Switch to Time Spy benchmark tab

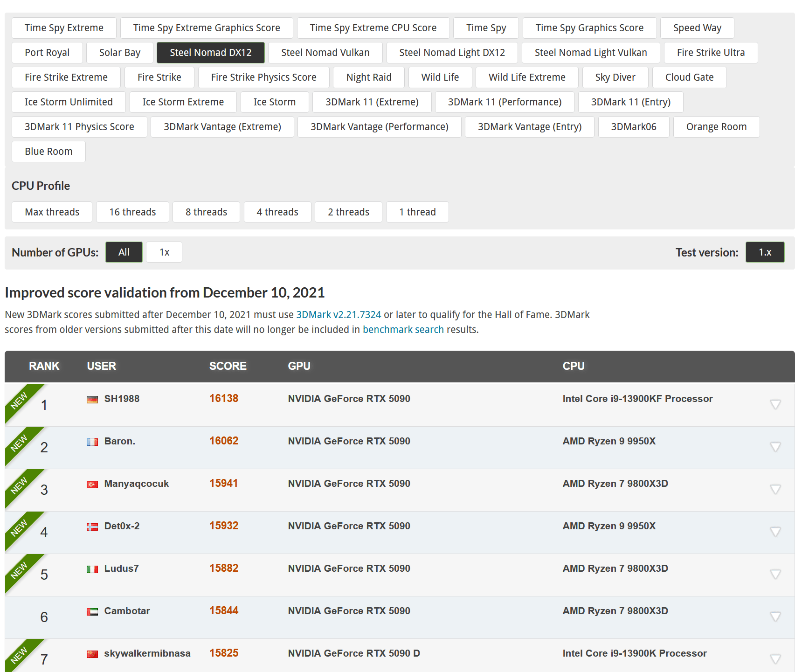pyautogui.click(x=486, y=28)
